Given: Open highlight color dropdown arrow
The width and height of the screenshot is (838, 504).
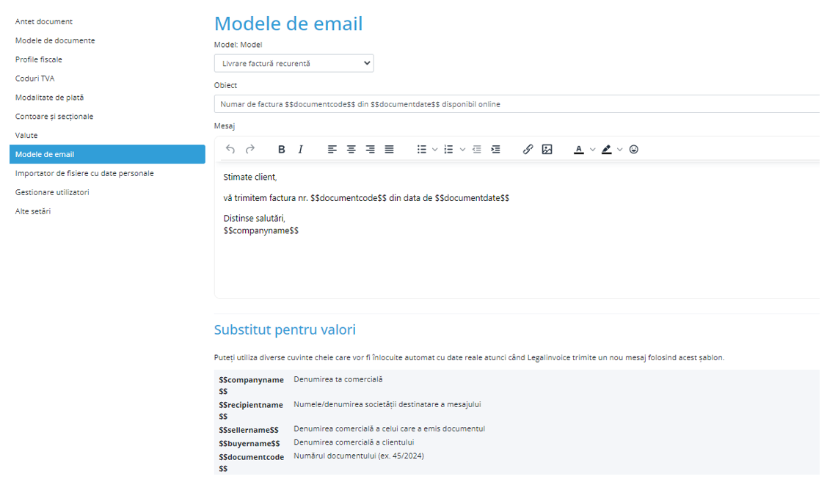Looking at the screenshot, I should [620, 150].
